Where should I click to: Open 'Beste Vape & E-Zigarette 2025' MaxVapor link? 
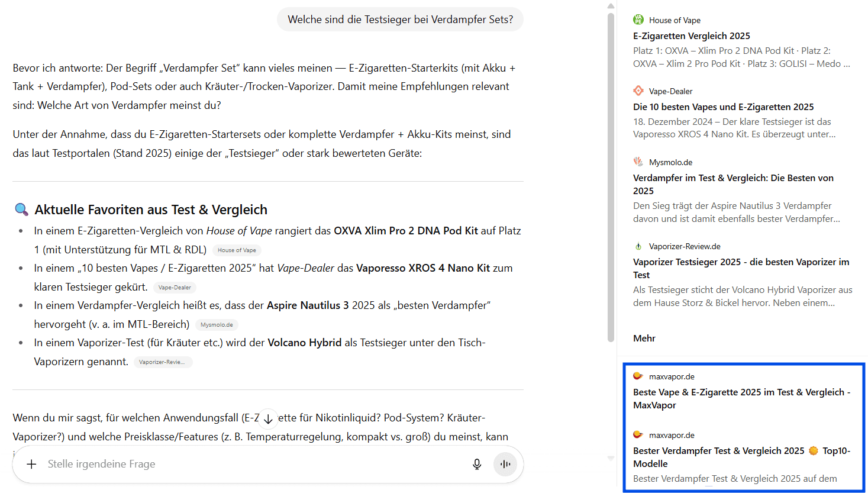coord(742,399)
